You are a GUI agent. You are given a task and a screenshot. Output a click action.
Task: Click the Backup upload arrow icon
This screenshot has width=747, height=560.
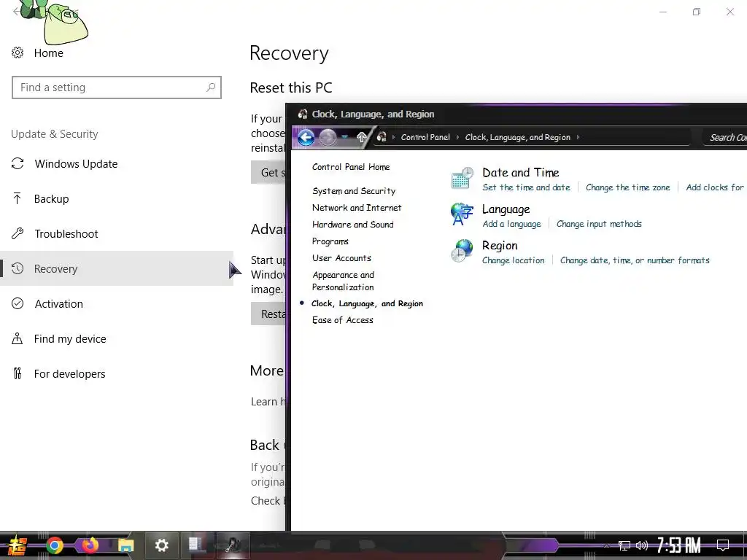click(18, 198)
